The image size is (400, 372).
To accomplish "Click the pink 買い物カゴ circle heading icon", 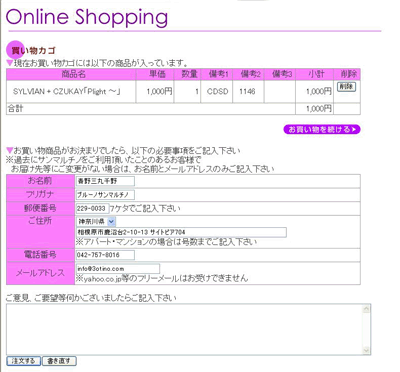I will click(15, 50).
